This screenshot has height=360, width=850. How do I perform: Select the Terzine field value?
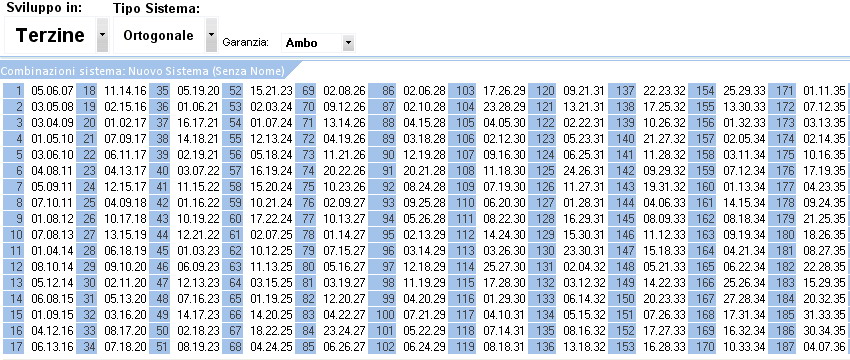pos(50,35)
